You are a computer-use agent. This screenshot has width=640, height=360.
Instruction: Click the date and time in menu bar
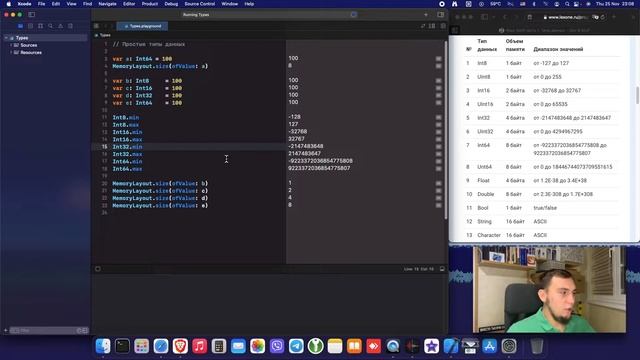point(615,4)
